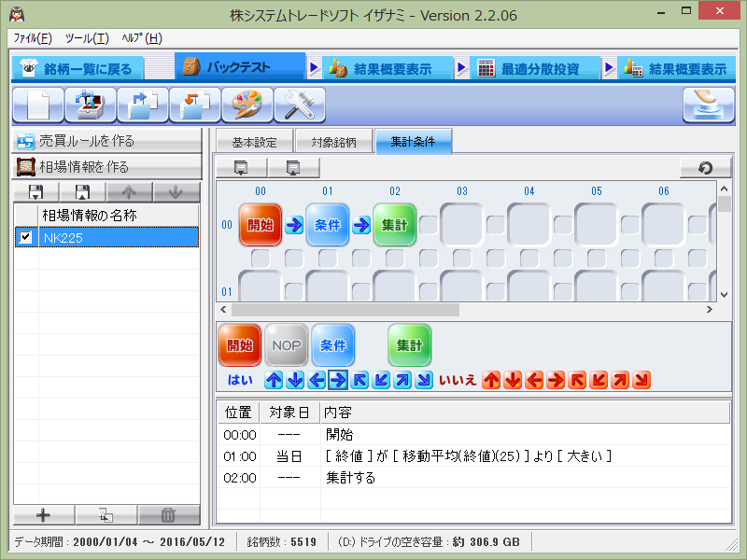Click the new blank document toolbar icon
This screenshot has width=747, height=560.
point(38,105)
